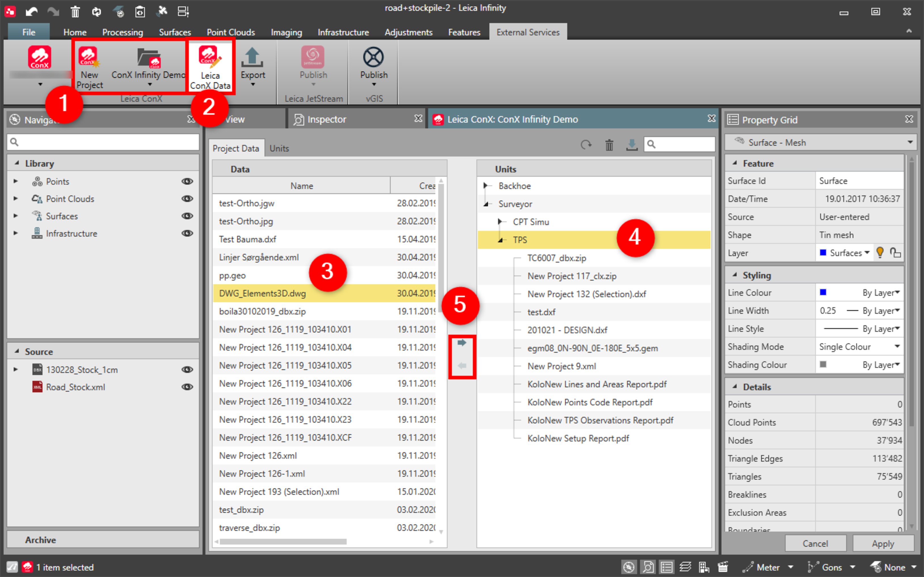
Task: Close the Leica ConX panel tab
Action: coord(712,119)
